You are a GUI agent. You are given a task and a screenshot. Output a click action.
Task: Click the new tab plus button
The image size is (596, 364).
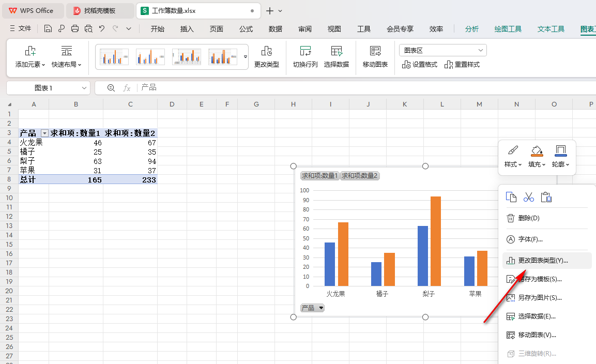click(x=269, y=11)
